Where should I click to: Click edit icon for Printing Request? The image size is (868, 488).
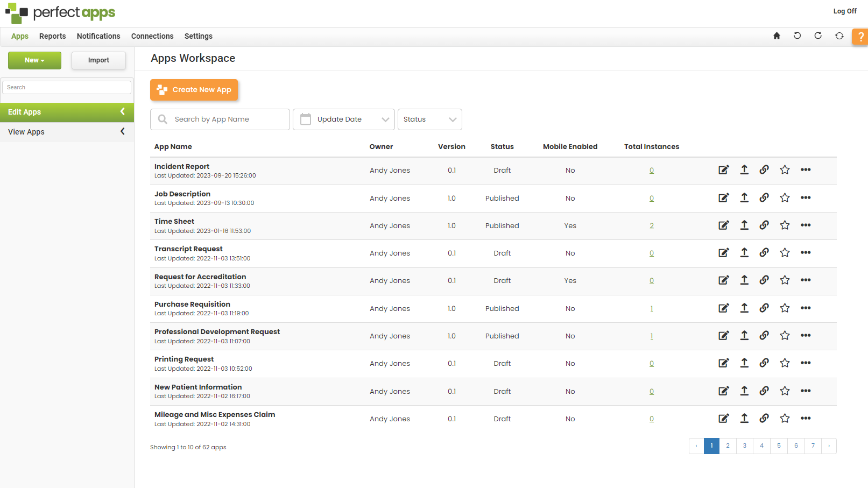(x=724, y=363)
